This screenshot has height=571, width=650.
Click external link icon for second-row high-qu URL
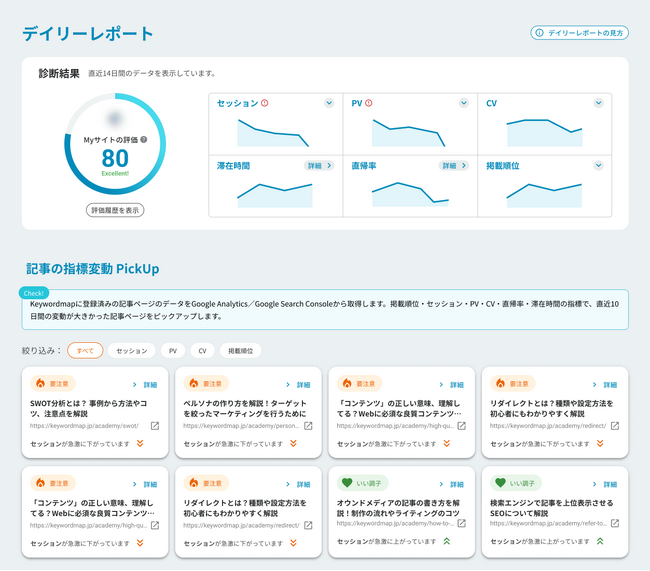coord(155,525)
